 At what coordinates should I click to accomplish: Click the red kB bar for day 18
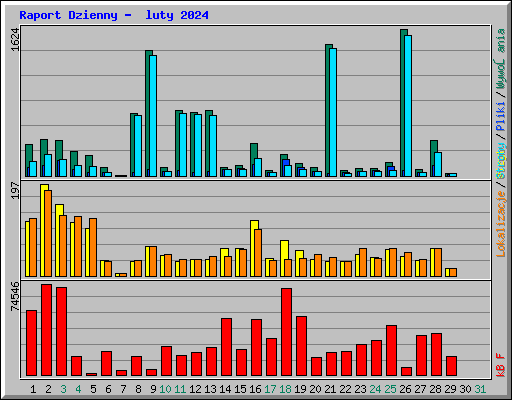pyautogui.click(x=286, y=332)
